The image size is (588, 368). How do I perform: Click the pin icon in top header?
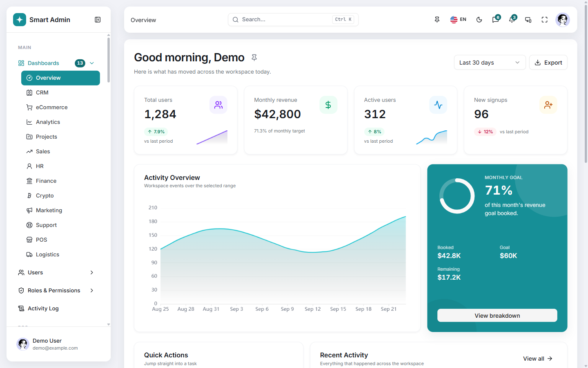pos(437,20)
